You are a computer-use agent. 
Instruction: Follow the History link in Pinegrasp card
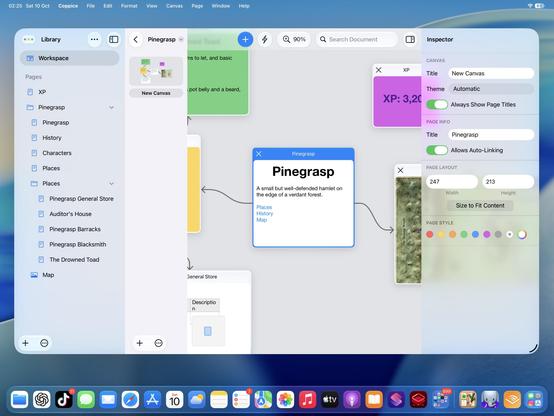(265, 213)
